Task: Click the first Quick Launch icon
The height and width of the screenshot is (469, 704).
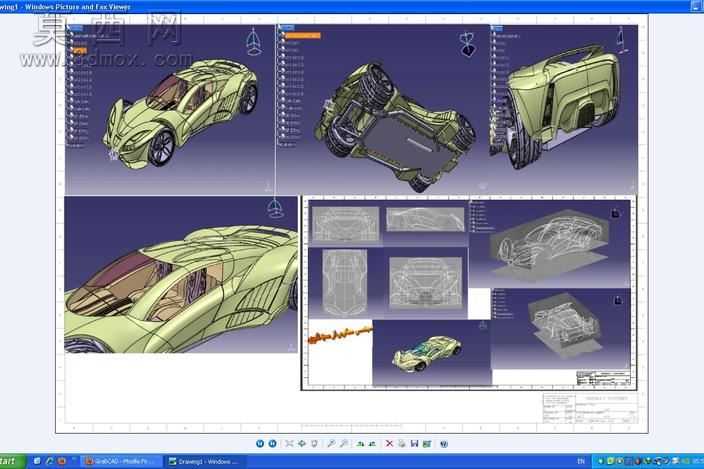Action: click(38, 461)
